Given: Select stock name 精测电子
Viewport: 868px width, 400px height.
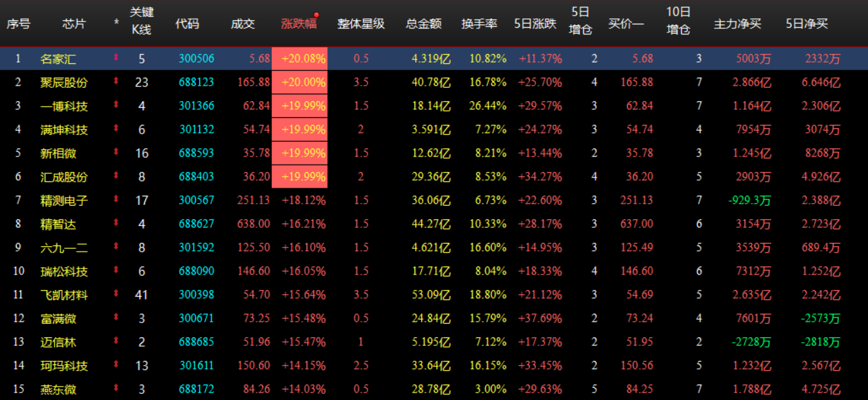Looking at the screenshot, I should pyautogui.click(x=64, y=200).
